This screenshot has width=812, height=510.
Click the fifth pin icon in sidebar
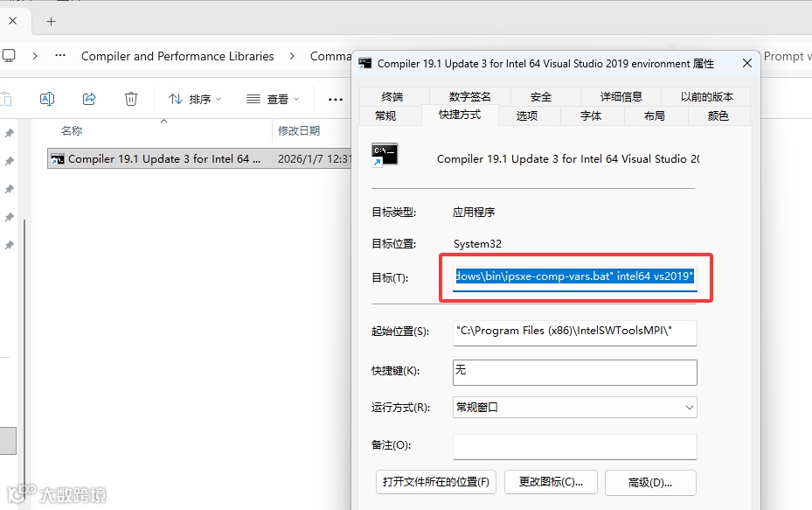click(10, 246)
